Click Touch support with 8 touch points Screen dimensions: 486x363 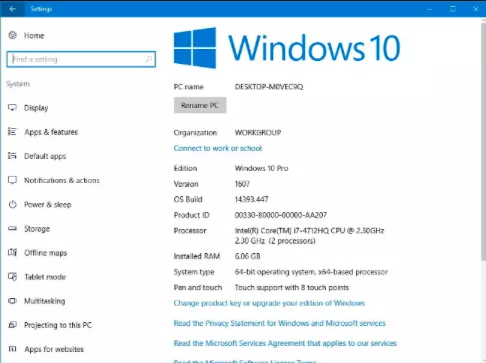point(292,288)
